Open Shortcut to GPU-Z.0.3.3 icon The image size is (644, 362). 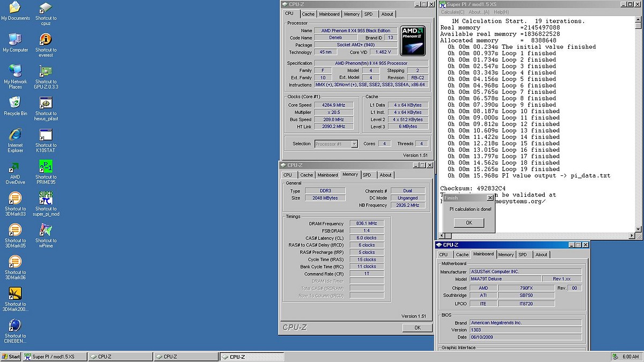tap(46, 77)
